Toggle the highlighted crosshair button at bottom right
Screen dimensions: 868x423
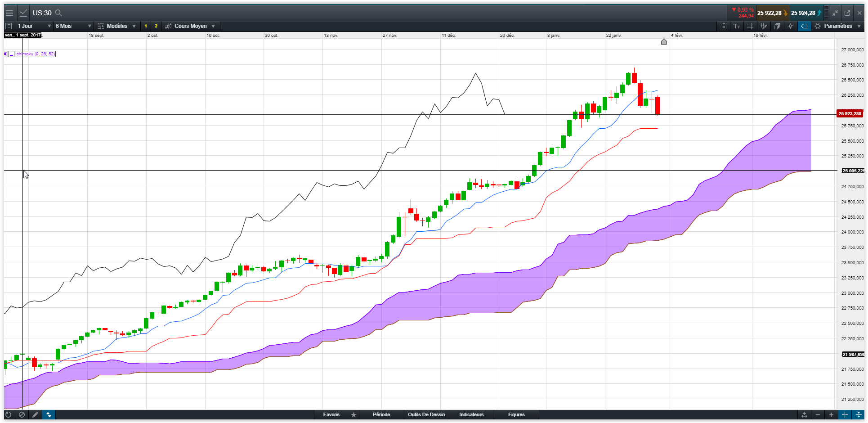click(x=845, y=414)
